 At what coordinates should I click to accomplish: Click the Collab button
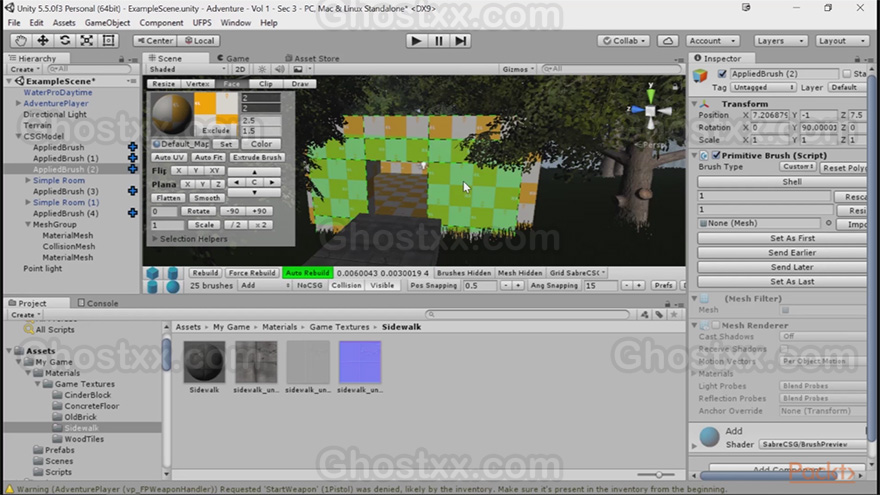point(624,41)
